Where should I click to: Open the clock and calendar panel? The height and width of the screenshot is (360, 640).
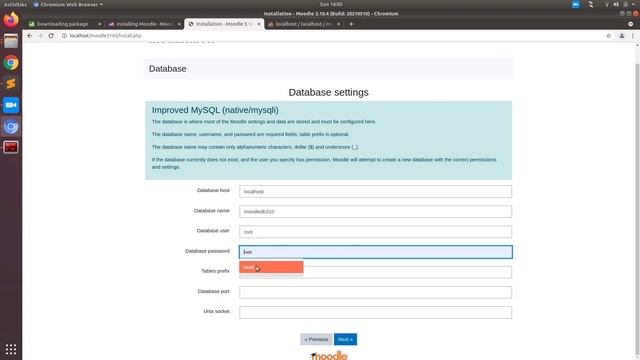(331, 4)
